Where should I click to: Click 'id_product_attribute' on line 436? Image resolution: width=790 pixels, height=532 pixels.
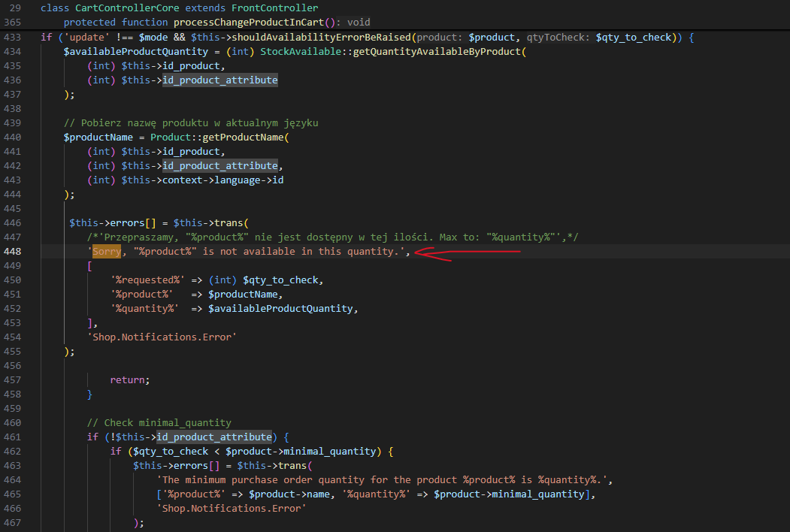pyautogui.click(x=220, y=80)
